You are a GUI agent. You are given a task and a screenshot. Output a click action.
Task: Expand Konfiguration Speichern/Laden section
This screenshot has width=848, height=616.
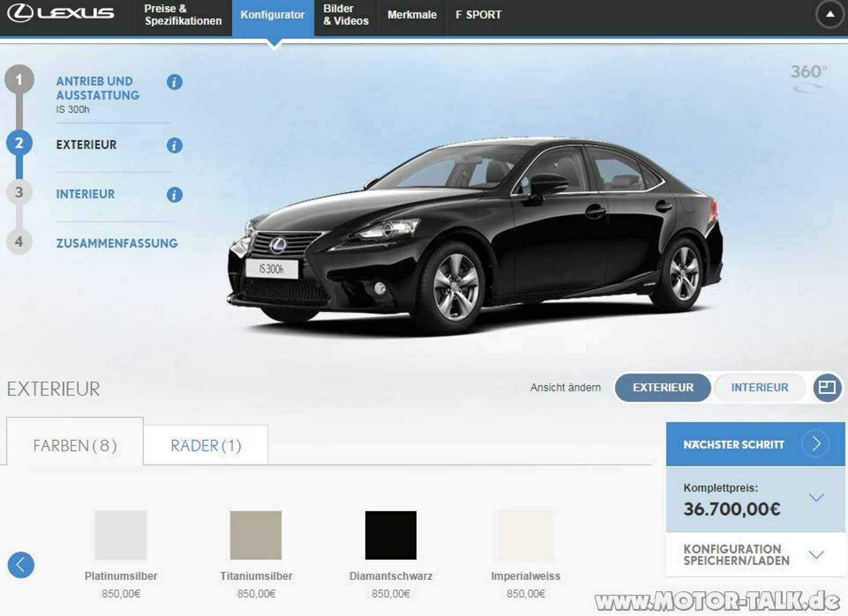point(816,555)
